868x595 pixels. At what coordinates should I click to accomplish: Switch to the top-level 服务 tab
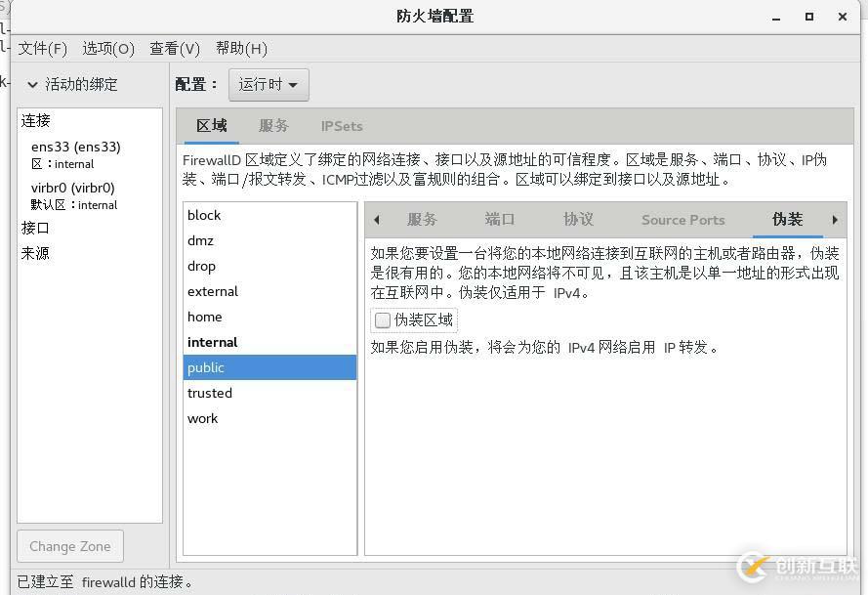(273, 126)
